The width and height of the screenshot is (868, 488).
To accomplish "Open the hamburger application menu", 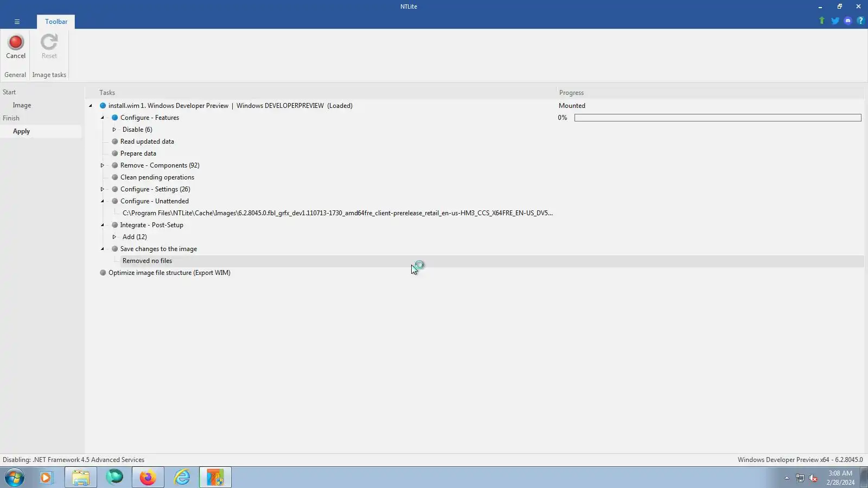I will coord(17,22).
